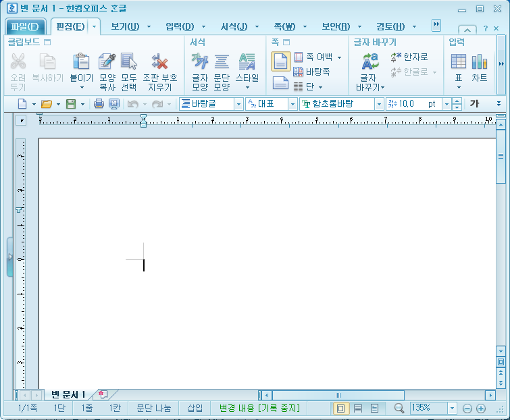
Task: Click the Redo arrow icon
Action: point(157,104)
